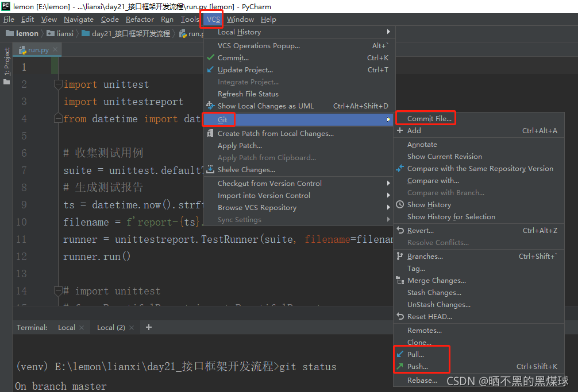Collapse the import block fold marker at line 2

pyautogui.click(x=58, y=85)
